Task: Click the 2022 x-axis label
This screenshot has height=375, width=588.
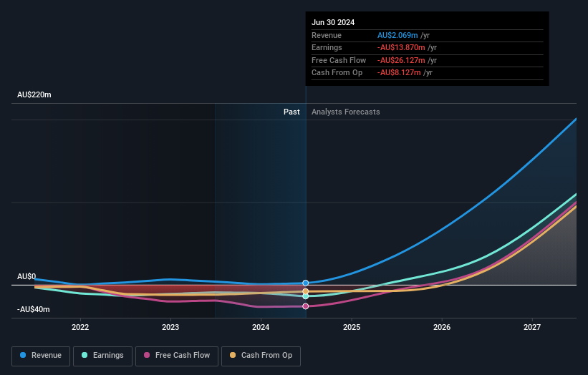Action: pyautogui.click(x=80, y=328)
